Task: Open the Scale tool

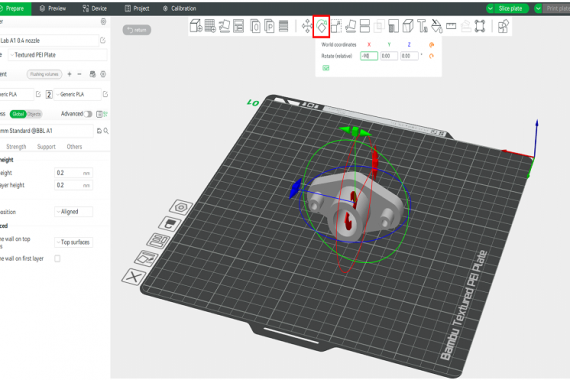Action: 336,26
